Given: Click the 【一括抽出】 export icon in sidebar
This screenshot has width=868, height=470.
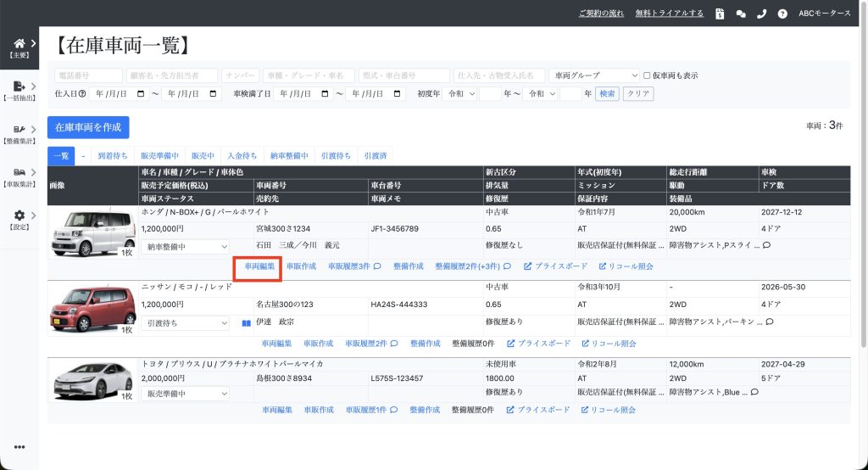Looking at the screenshot, I should point(19,87).
